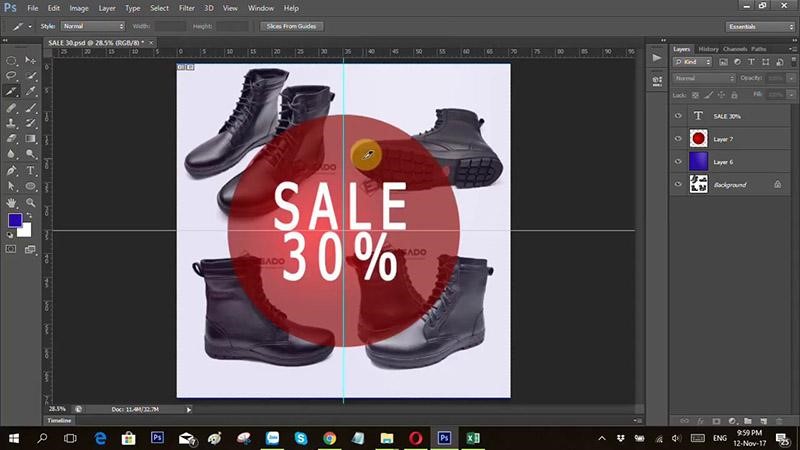This screenshot has height=450, width=800.
Task: Click the blue foreground color swatch
Action: click(x=15, y=221)
